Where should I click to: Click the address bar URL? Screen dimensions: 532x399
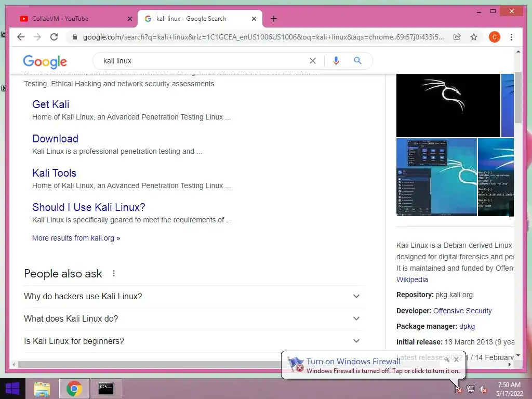(263, 37)
